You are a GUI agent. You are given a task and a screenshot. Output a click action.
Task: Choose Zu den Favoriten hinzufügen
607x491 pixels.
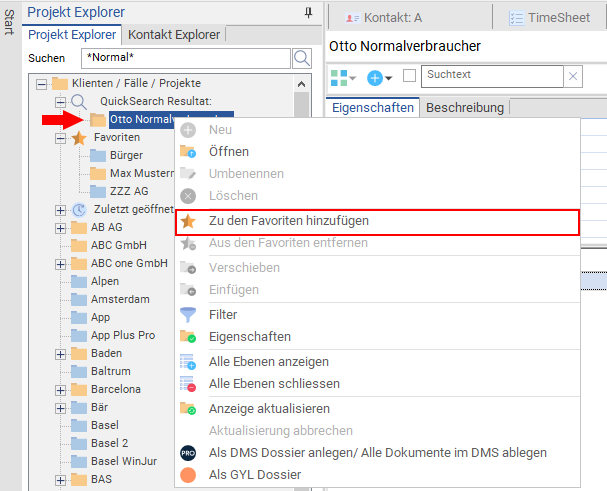point(378,223)
